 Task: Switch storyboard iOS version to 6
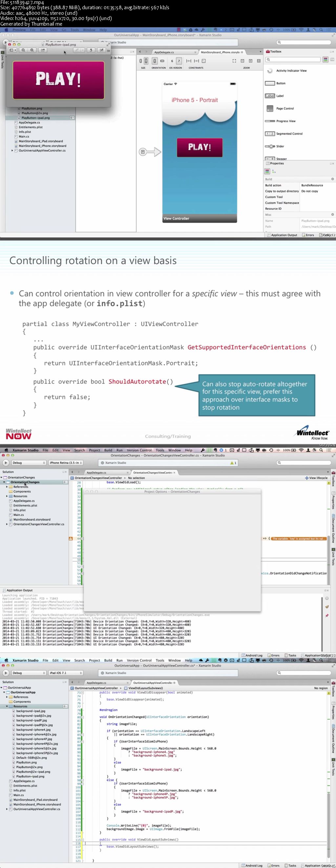pos(172,61)
